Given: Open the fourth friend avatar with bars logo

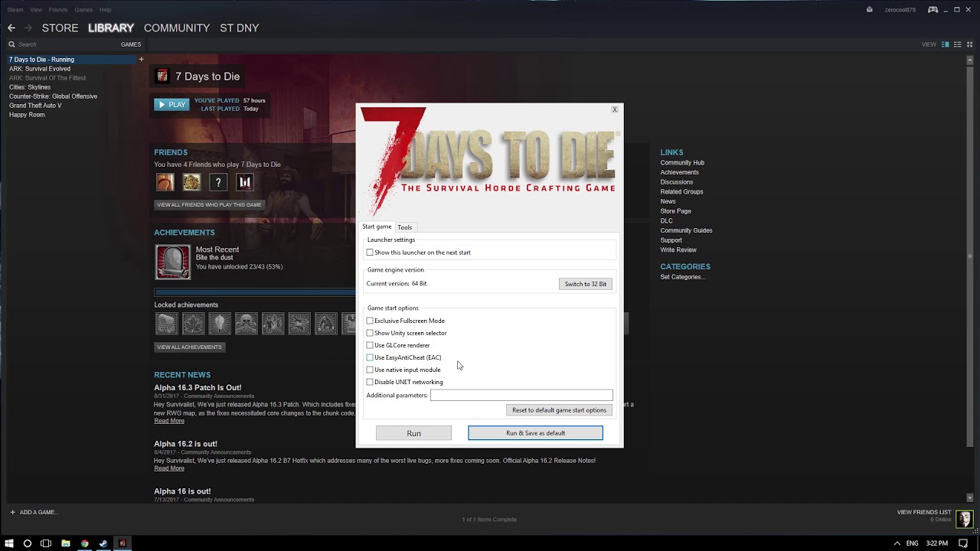Looking at the screenshot, I should coord(245,181).
